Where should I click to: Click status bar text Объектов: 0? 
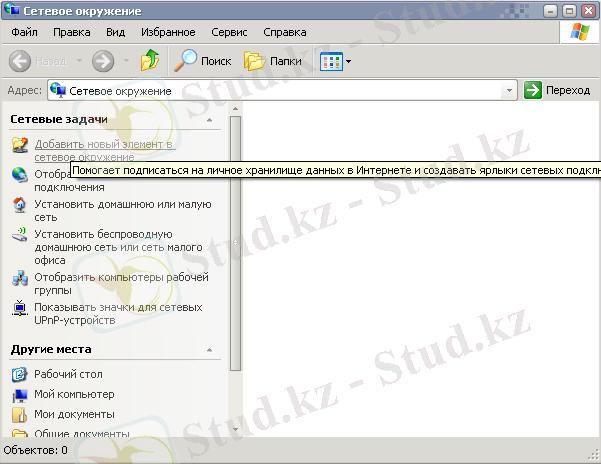(x=35, y=450)
